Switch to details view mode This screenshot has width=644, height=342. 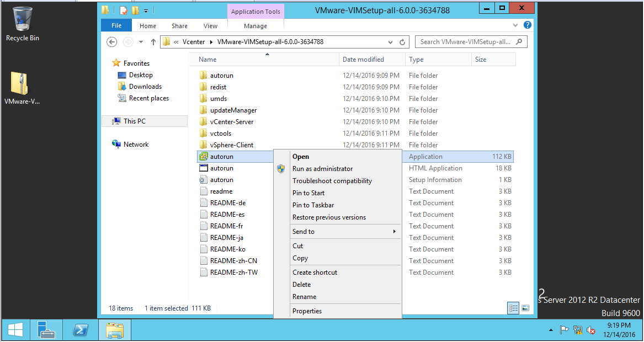pyautogui.click(x=513, y=308)
